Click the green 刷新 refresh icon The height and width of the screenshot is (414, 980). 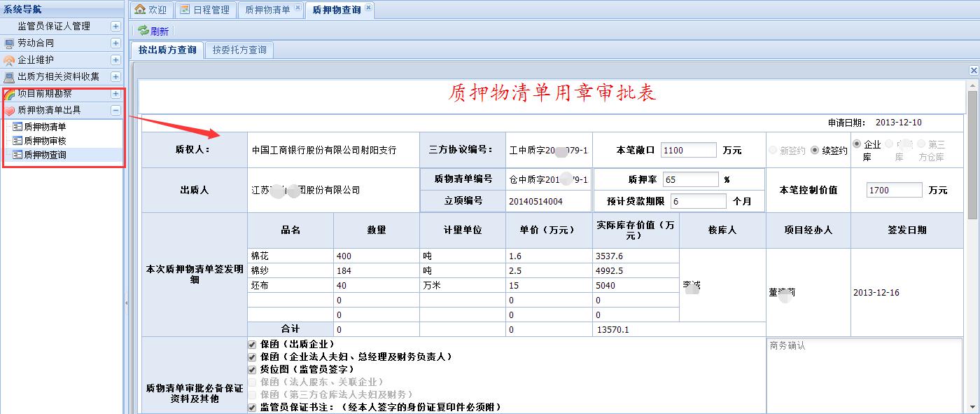pos(143,31)
